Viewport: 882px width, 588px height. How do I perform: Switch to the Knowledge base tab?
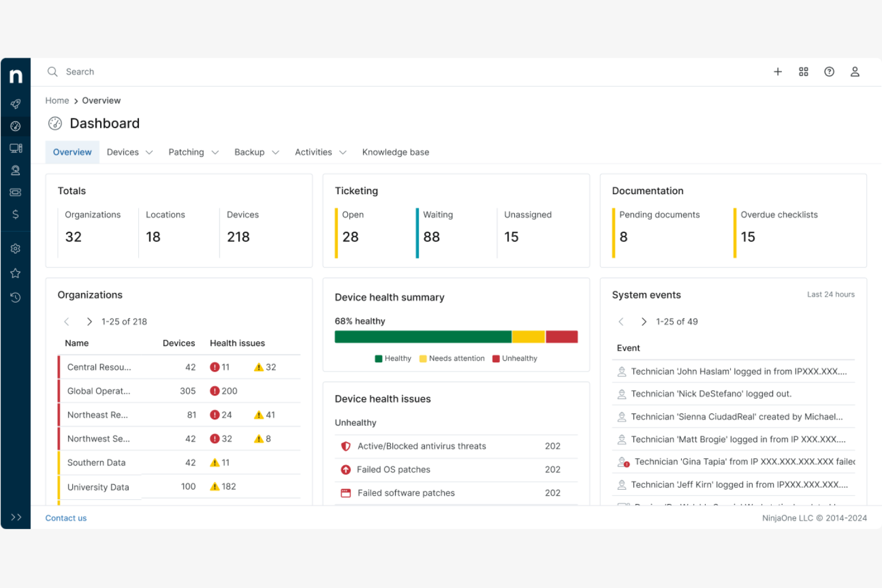tap(395, 153)
